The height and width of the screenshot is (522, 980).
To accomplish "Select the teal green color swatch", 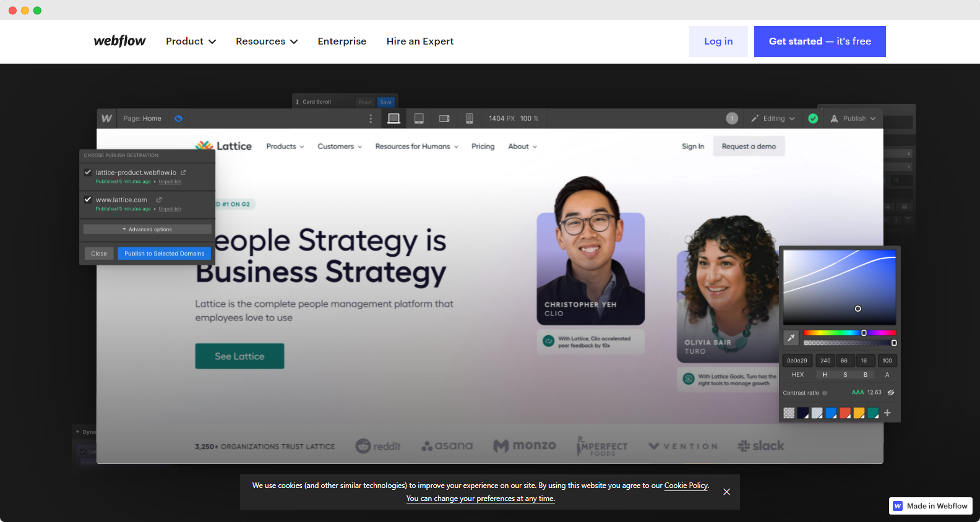I will (873, 413).
